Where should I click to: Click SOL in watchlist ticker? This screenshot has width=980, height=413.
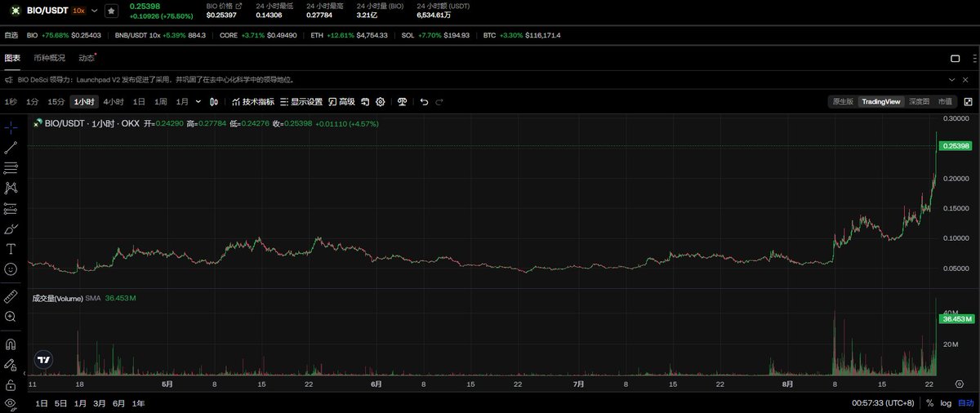point(437,35)
